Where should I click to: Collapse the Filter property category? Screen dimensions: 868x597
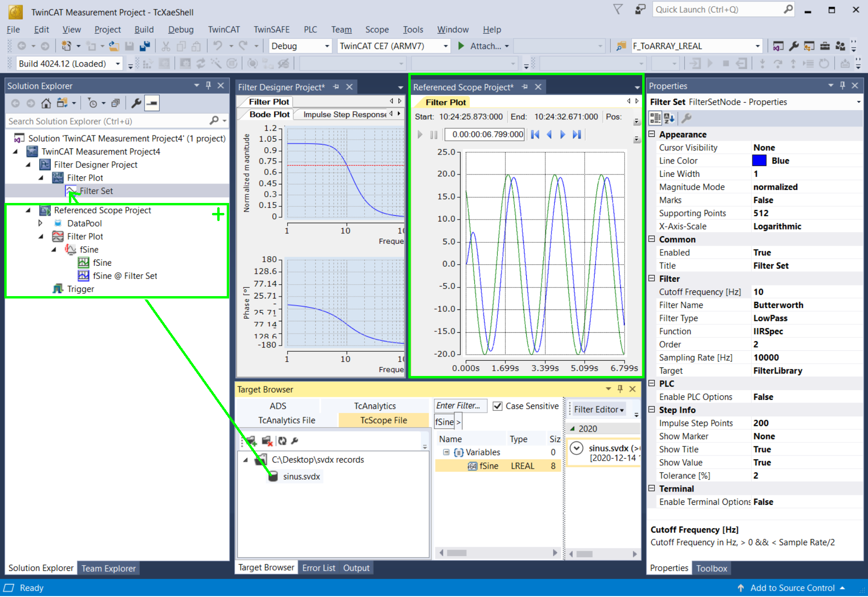click(652, 279)
